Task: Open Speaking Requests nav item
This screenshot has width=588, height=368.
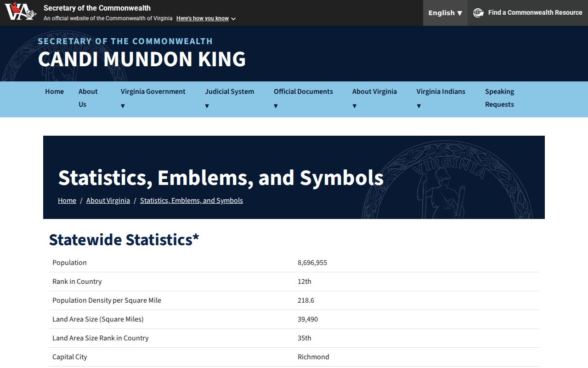Action: (x=499, y=98)
